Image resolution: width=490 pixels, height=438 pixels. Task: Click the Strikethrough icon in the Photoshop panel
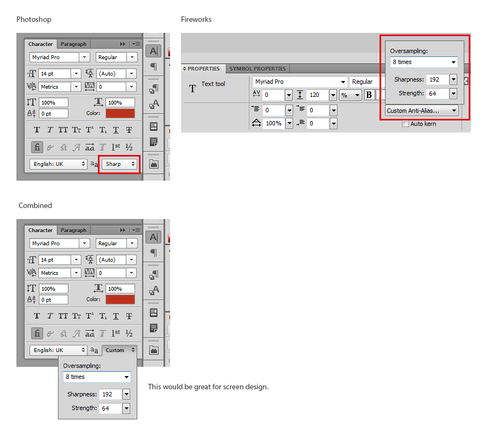[129, 130]
